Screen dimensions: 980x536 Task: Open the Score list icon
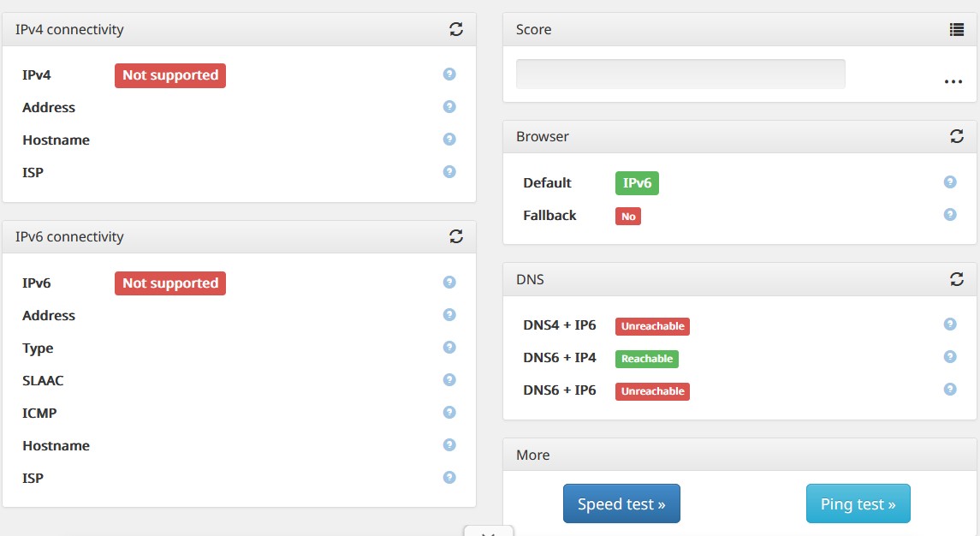point(957,29)
